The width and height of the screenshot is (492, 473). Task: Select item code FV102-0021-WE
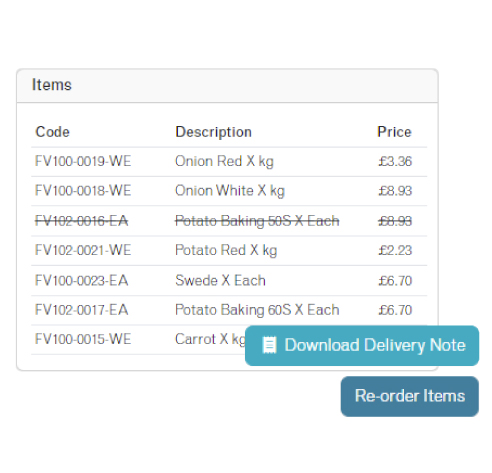tap(83, 250)
